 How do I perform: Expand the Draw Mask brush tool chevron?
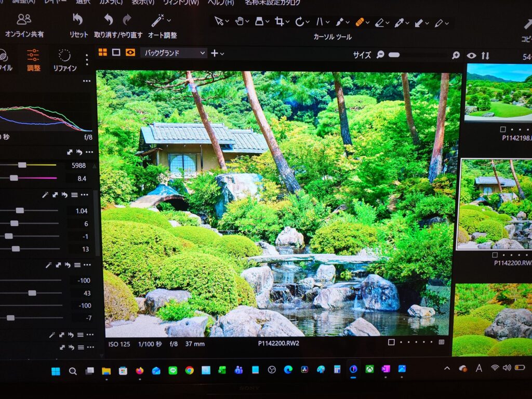(x=348, y=22)
